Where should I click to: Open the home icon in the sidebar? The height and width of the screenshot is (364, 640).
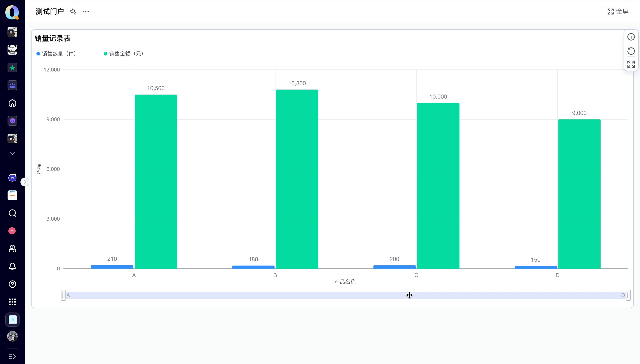click(12, 103)
